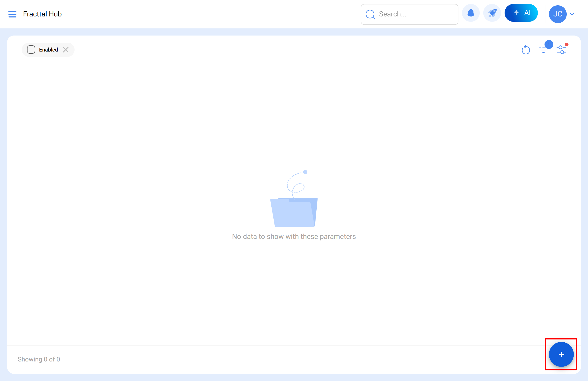The width and height of the screenshot is (588, 381).
Task: Open the hamburger navigation menu
Action: coord(12,14)
